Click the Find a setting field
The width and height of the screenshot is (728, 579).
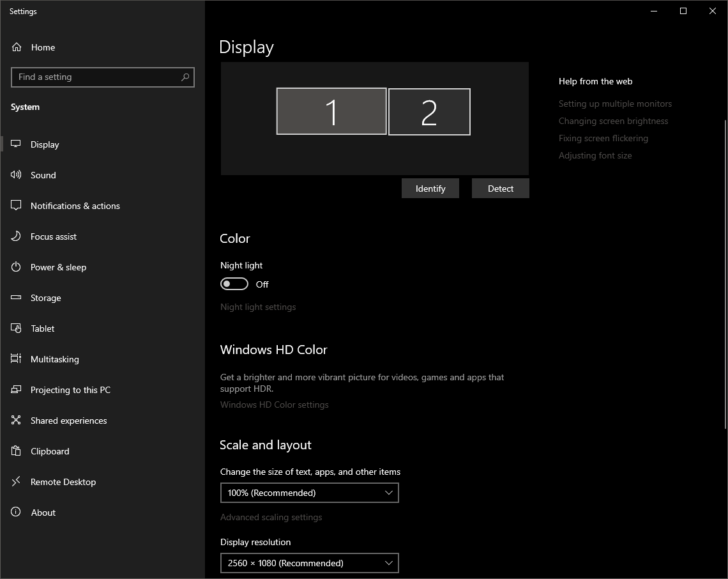pos(96,77)
